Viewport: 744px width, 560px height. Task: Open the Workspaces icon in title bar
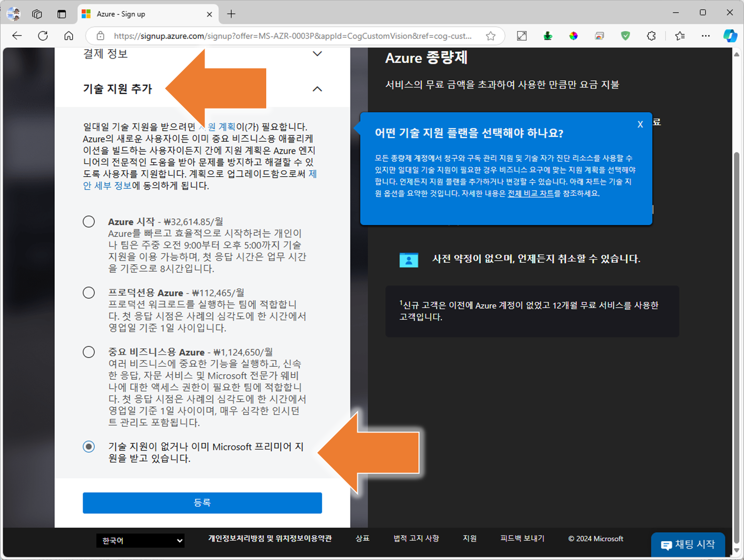coord(37,14)
